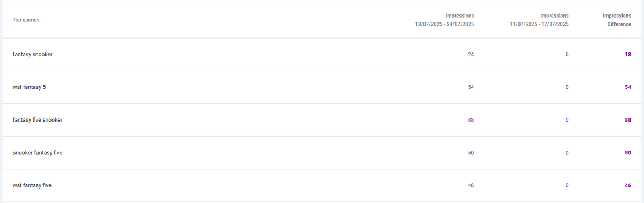The image size is (644, 203).
Task: Sort by Impressions 11/07/2025 - 17/07/2025 header
Action: point(539,20)
